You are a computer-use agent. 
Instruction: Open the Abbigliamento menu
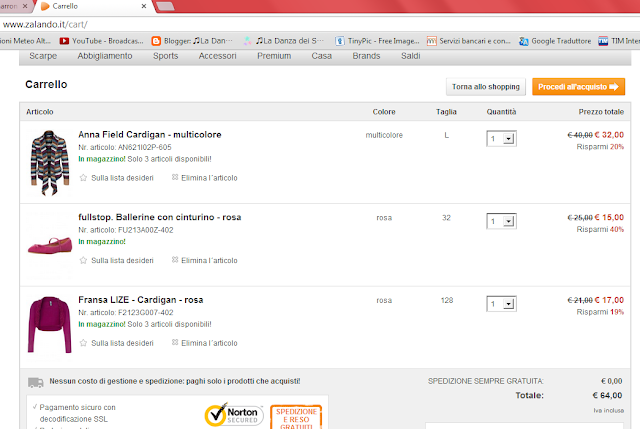pyautogui.click(x=105, y=56)
